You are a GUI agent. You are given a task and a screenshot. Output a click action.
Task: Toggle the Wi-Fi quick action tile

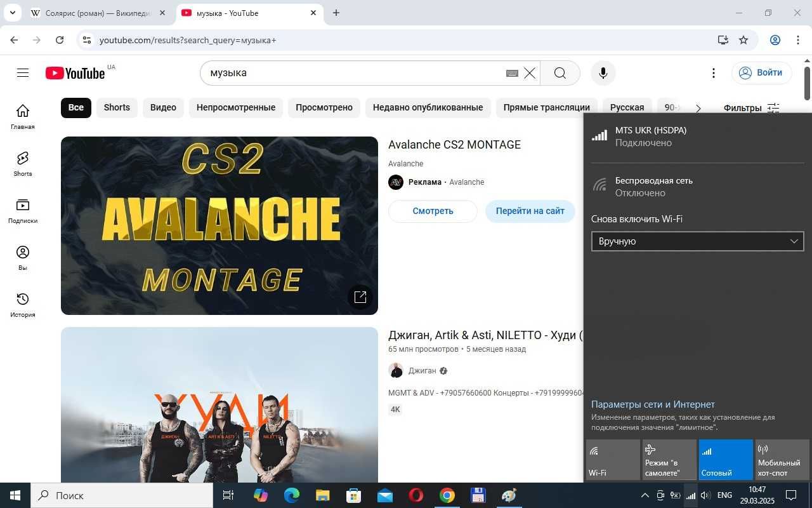click(x=613, y=460)
